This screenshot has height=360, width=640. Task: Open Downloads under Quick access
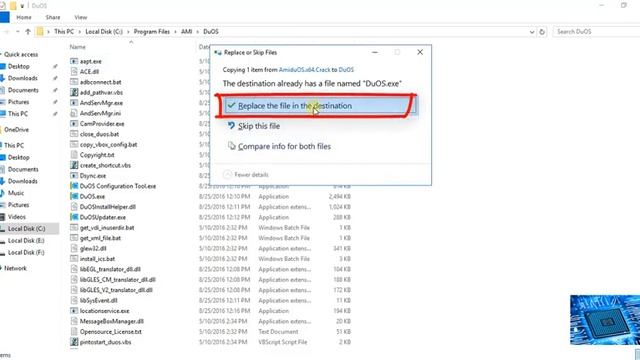click(x=22, y=78)
